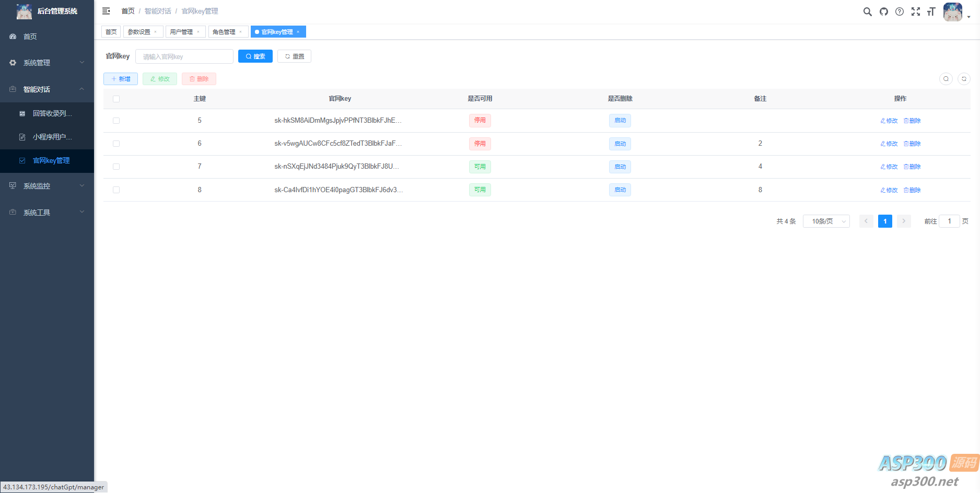Click the key starting with sk-v5wgAUCw8
This screenshot has width=980, height=493.
(x=338, y=144)
